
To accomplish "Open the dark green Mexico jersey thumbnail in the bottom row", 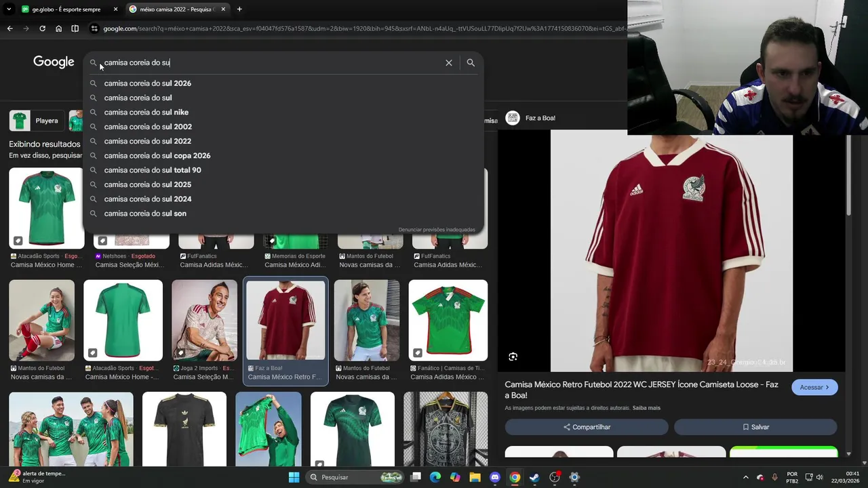I will click(x=352, y=430).
